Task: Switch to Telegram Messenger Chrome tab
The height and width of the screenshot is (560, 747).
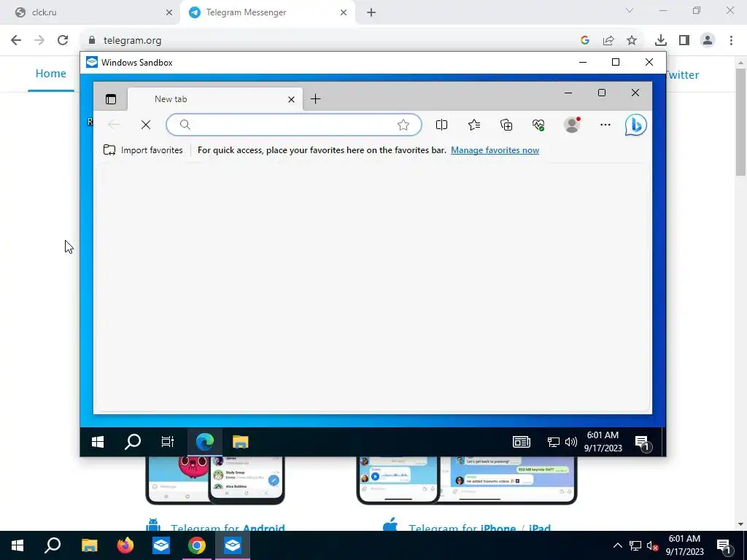Action: pyautogui.click(x=267, y=12)
